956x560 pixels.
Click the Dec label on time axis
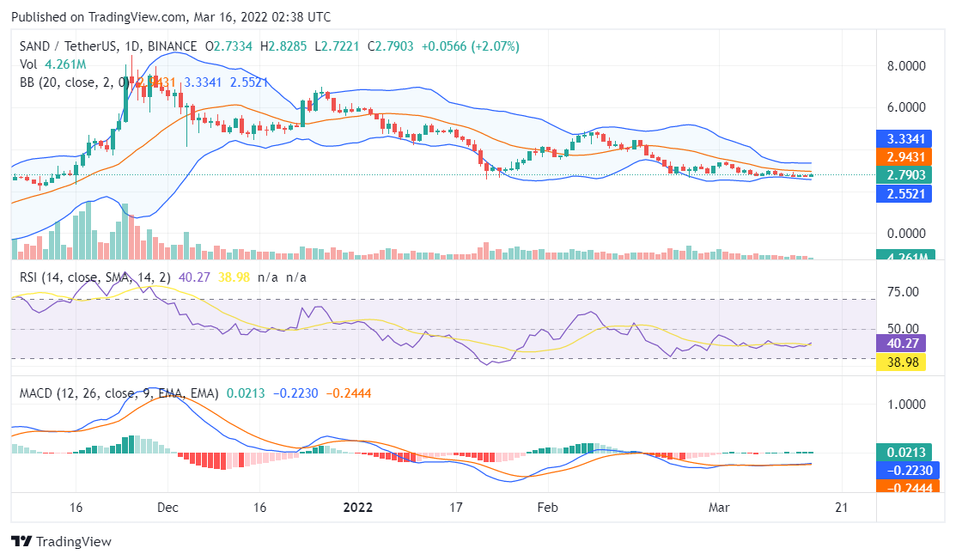167,507
